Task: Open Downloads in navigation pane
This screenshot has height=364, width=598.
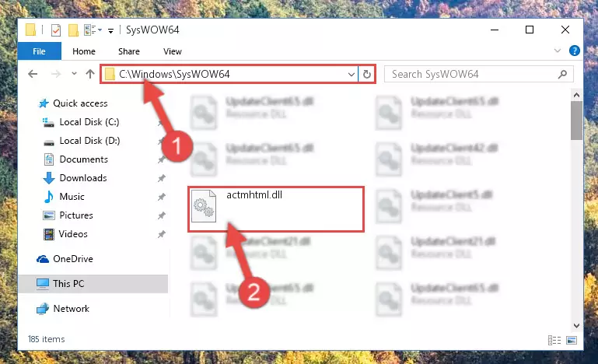Action: point(83,178)
